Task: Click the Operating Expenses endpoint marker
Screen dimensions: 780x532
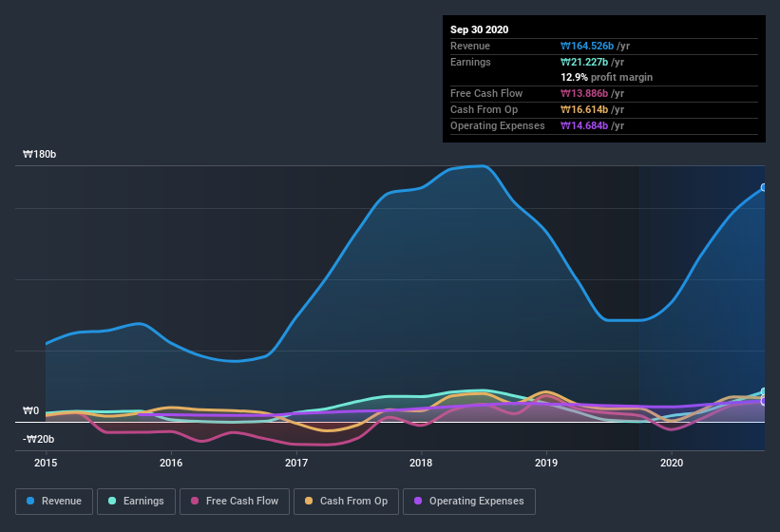Action: [764, 401]
